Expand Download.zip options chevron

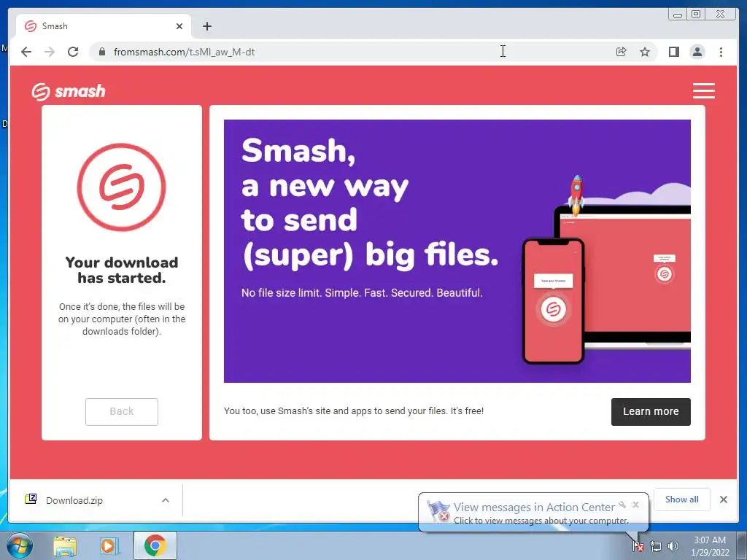tap(166, 500)
